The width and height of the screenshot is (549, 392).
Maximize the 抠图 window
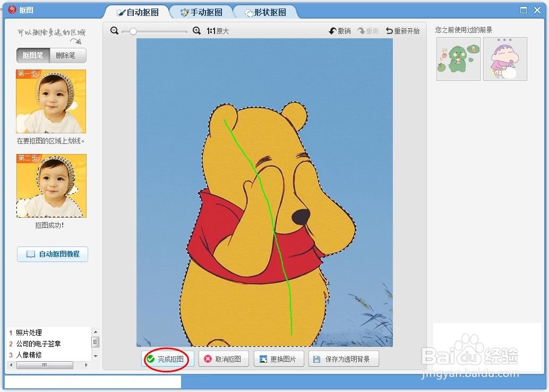coord(524,10)
